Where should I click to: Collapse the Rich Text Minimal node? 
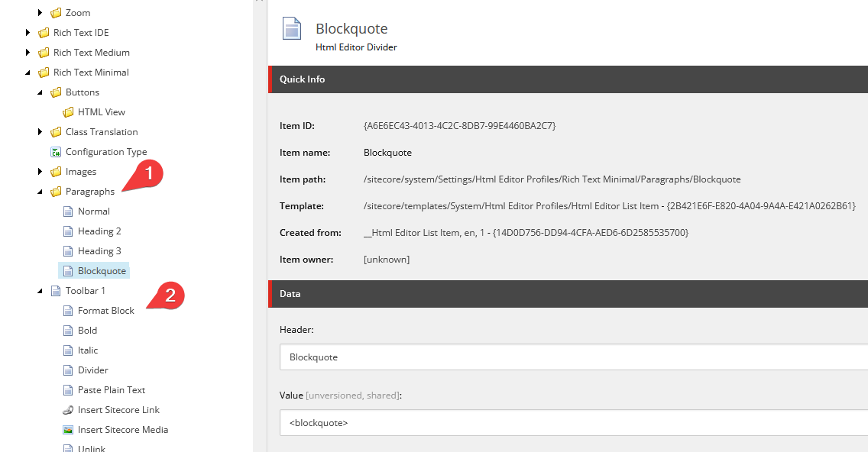(28, 73)
